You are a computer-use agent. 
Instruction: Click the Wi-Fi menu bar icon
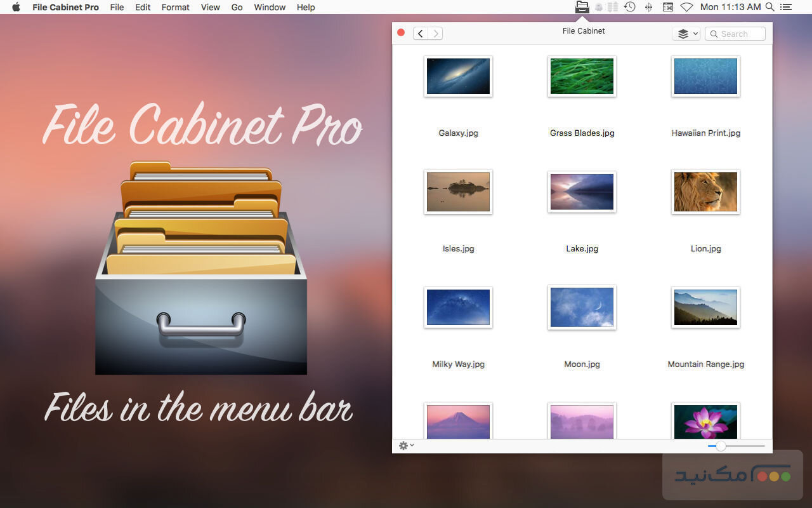(686, 7)
